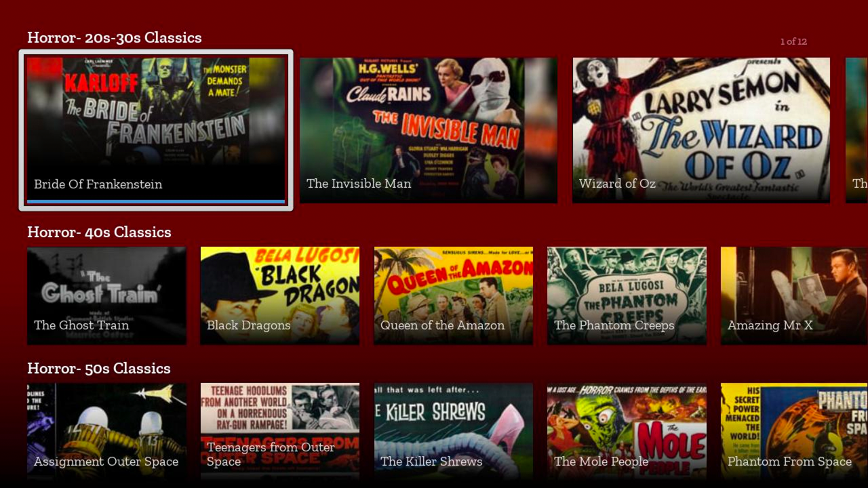868x488 pixels.
Task: Open the Phantom From Space tile
Action: tap(794, 432)
